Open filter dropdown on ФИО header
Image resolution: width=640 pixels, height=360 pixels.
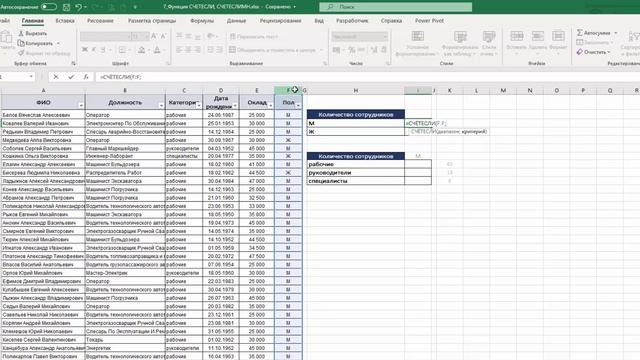click(x=81, y=106)
